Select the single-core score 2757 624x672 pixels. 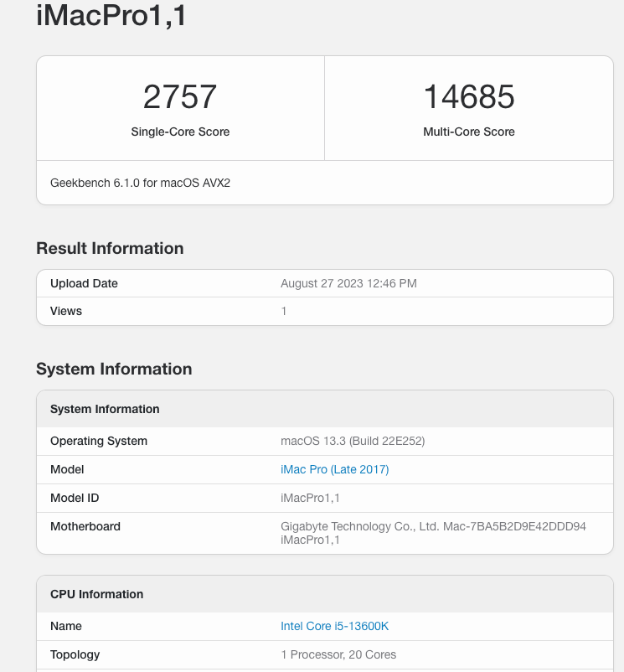[180, 96]
